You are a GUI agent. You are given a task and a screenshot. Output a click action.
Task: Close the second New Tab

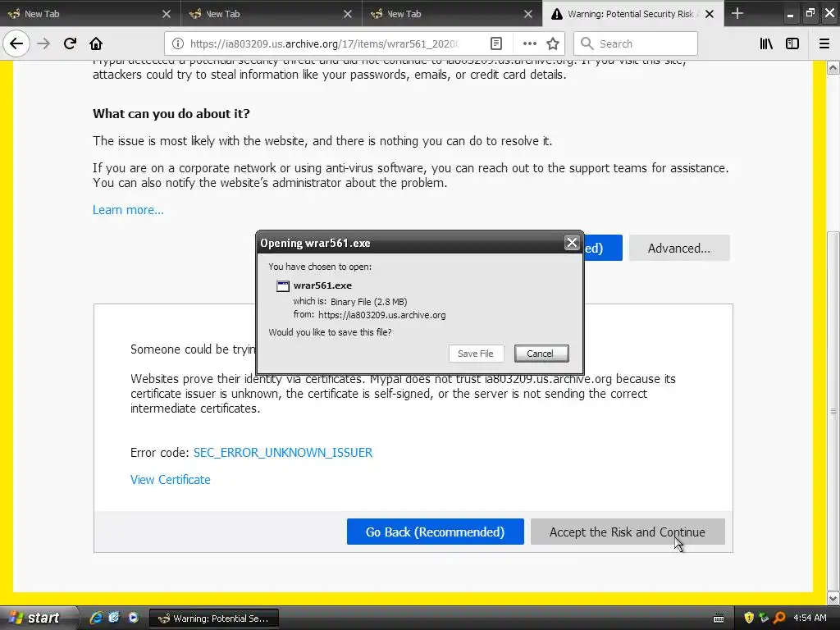348,14
